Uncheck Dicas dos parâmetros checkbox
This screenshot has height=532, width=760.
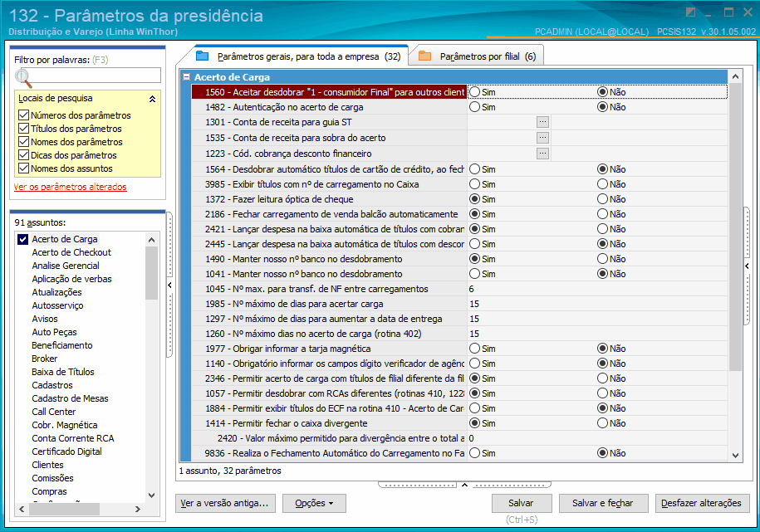(x=23, y=155)
